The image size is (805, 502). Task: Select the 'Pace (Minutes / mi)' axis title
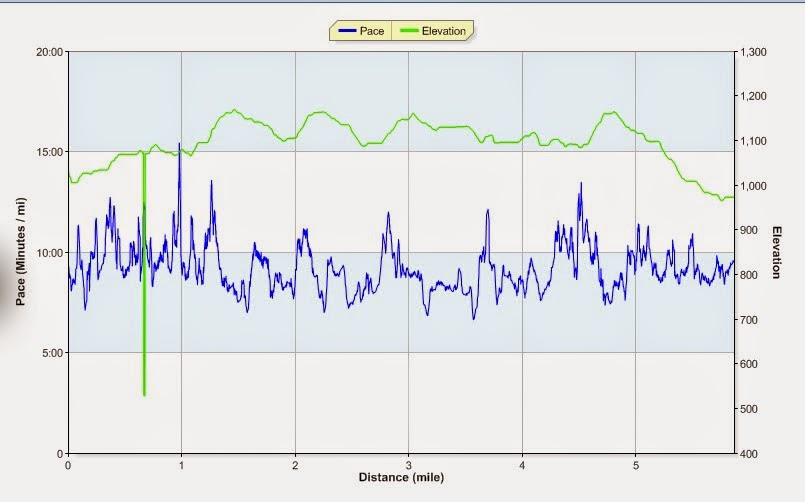pos(21,252)
